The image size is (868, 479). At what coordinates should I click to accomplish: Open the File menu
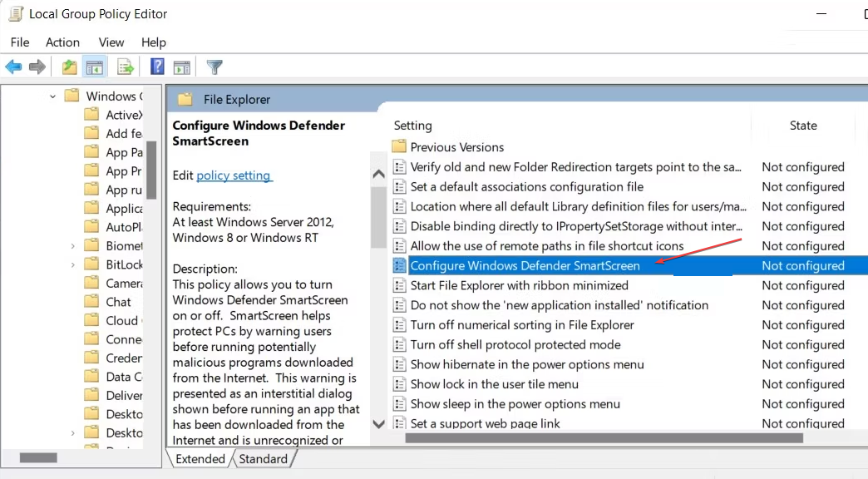tap(20, 42)
